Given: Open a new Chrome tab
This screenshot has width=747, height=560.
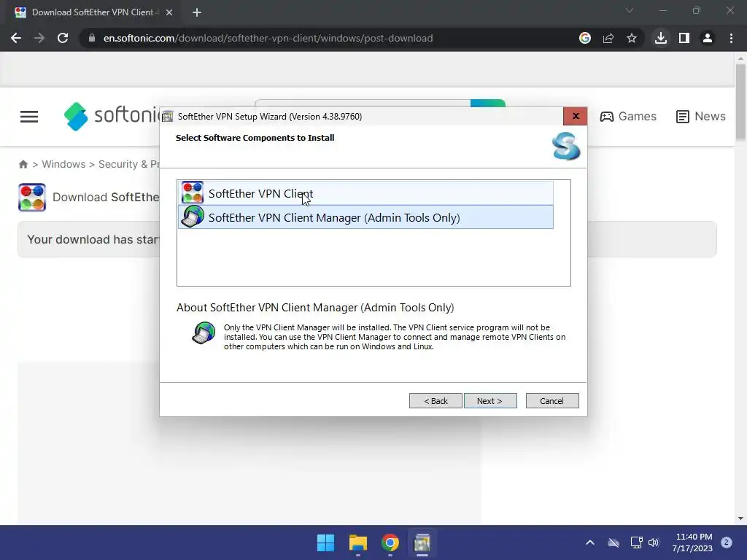Looking at the screenshot, I should coord(197,12).
